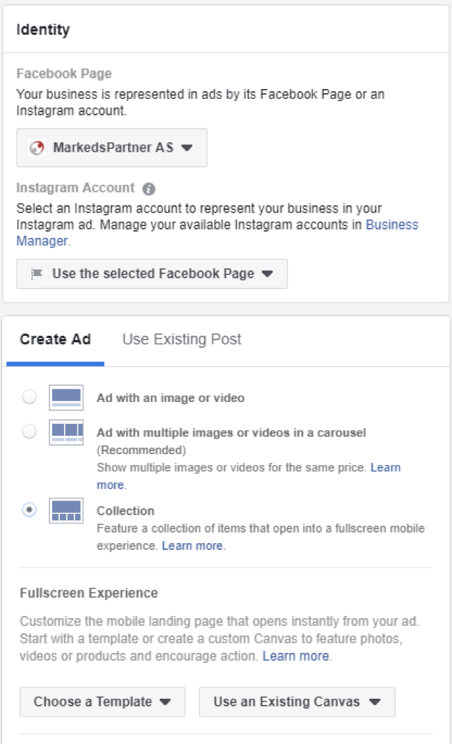This screenshot has height=744, width=452.
Task: Click the 'Identity' section heading
Action: 43,29
